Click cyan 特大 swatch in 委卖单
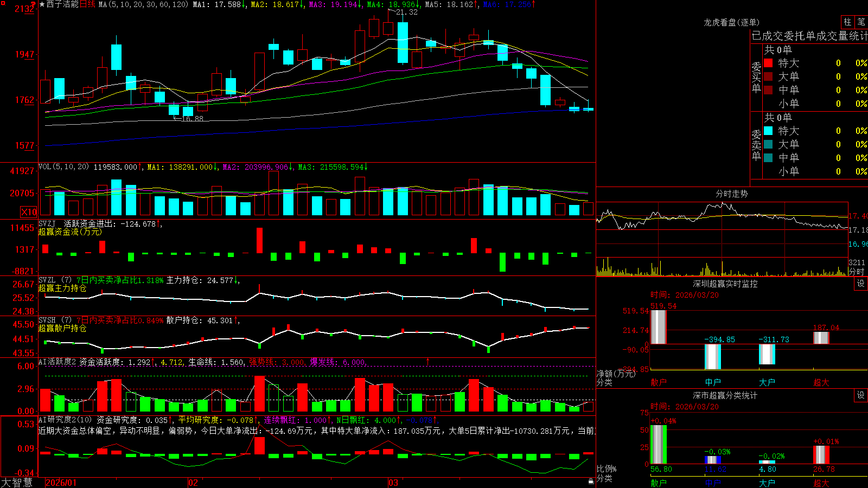 (x=768, y=131)
